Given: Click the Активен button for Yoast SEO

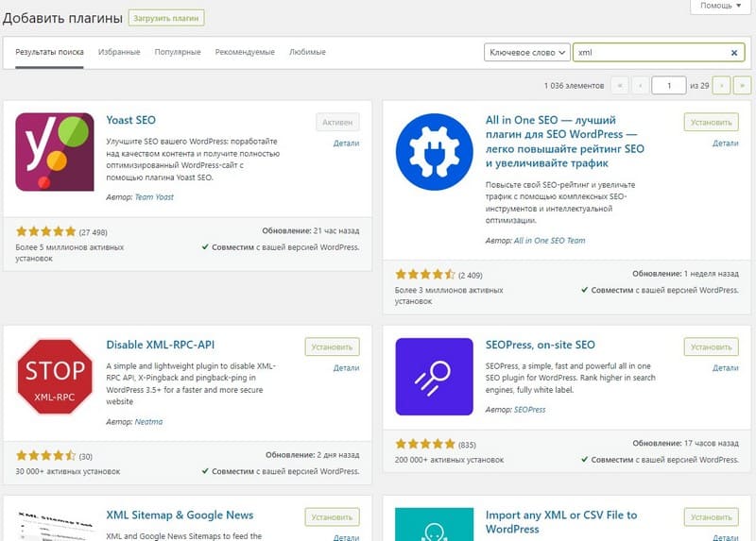Looking at the screenshot, I should point(337,123).
